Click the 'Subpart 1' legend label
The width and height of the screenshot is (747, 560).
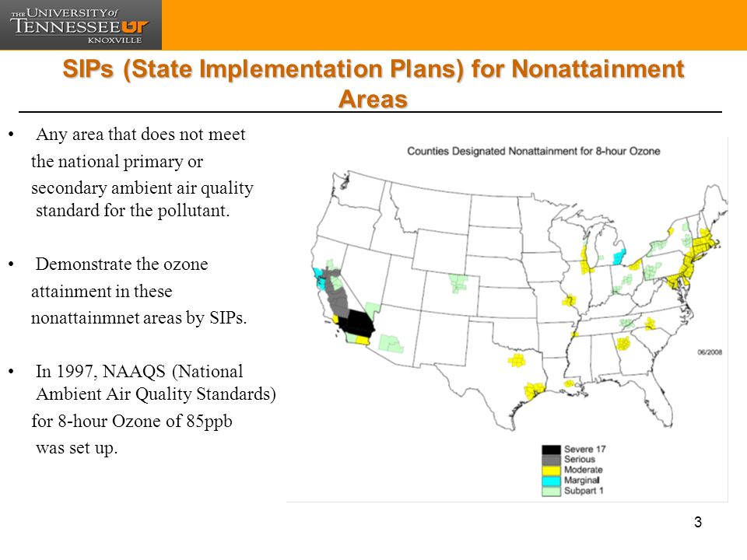coord(584,491)
